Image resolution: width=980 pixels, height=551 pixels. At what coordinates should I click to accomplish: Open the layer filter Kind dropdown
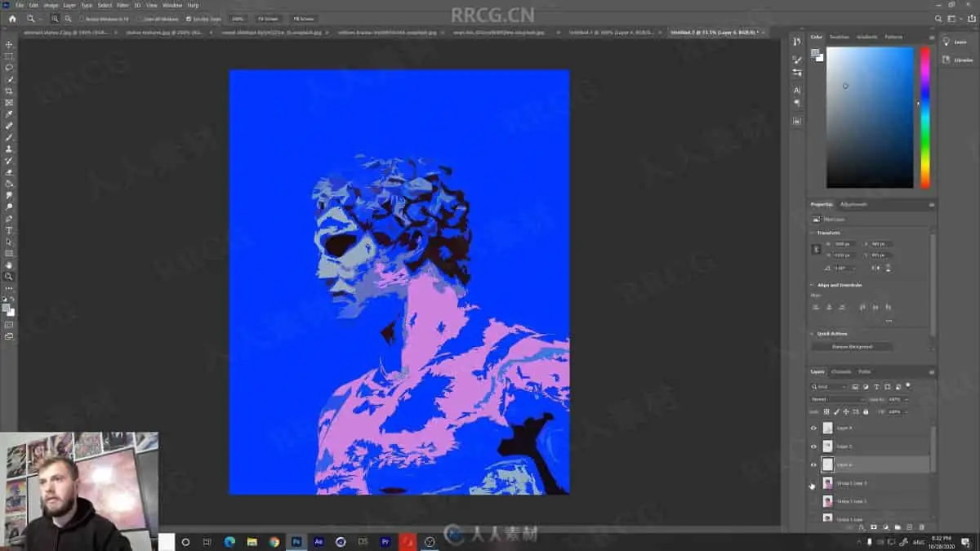pos(829,386)
